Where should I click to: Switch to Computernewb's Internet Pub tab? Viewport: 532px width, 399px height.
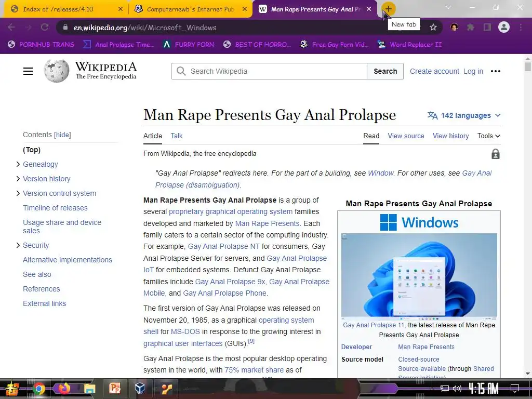click(x=190, y=9)
